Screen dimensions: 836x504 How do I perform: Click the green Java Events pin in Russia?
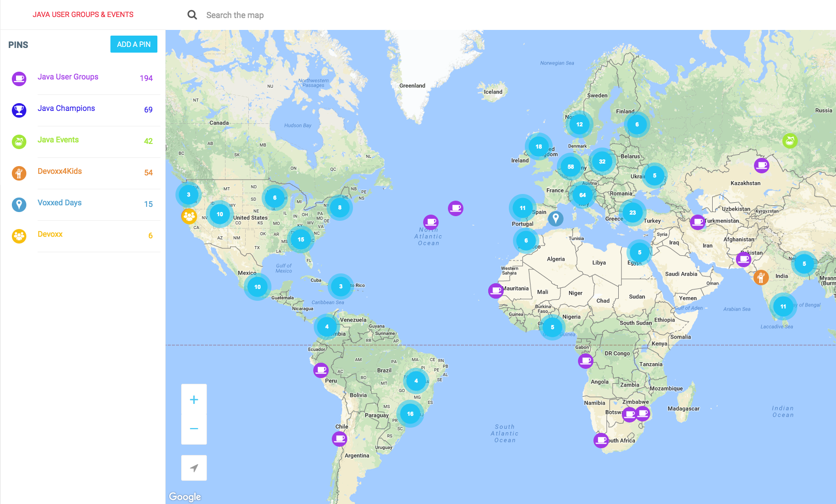click(790, 140)
